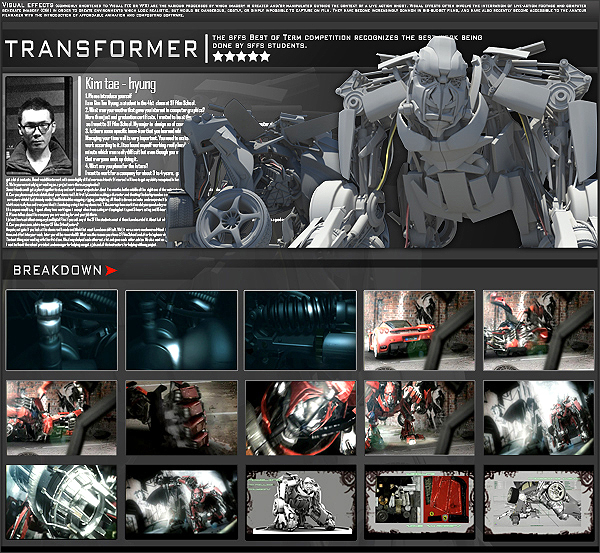Open second-row first thumbnail of car unfolding
This screenshot has height=553, width=600.
click(x=61, y=418)
